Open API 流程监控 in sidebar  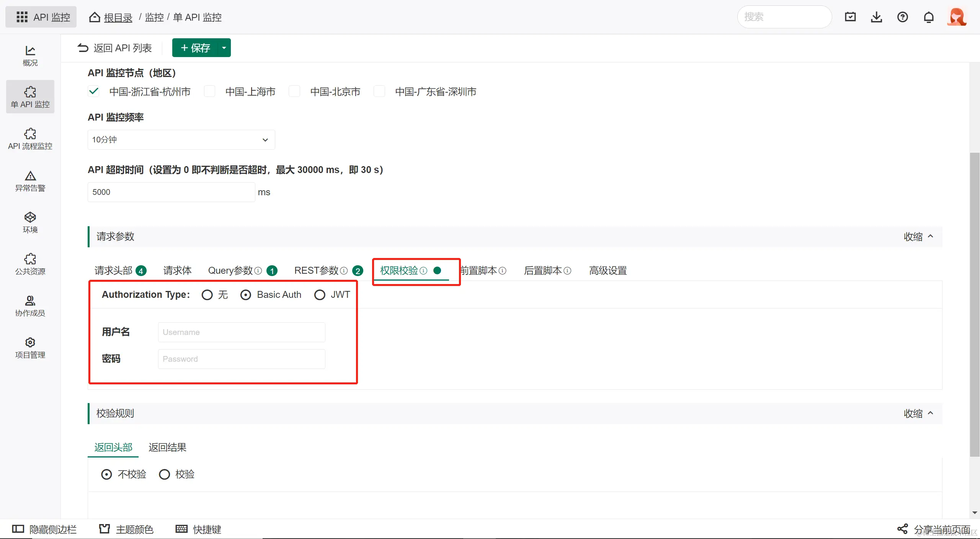[30, 139]
